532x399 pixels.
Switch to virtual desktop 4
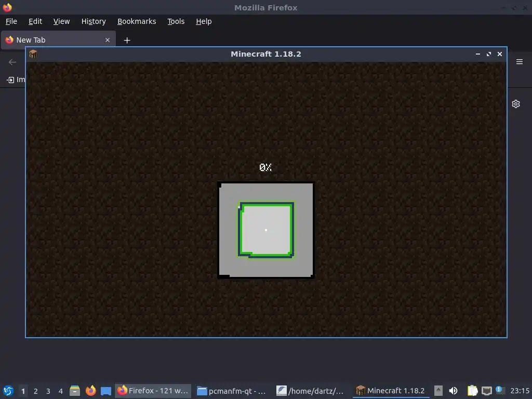[61, 391]
